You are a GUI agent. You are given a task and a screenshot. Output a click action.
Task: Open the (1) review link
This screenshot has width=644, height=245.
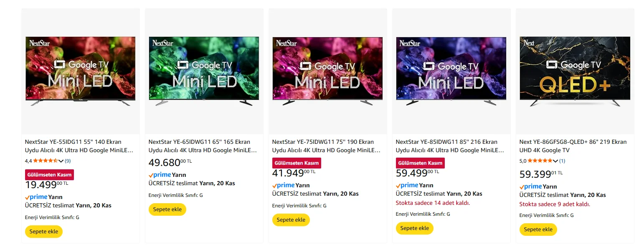point(562,161)
